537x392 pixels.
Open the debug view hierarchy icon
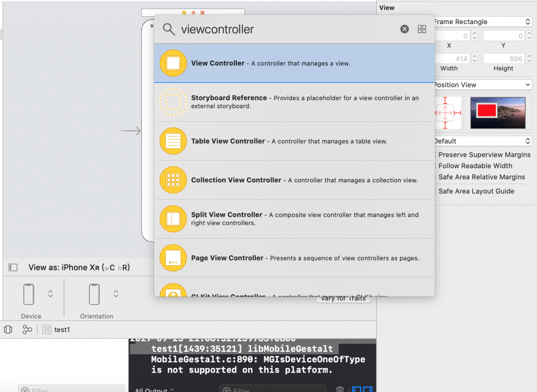[x=8, y=329]
